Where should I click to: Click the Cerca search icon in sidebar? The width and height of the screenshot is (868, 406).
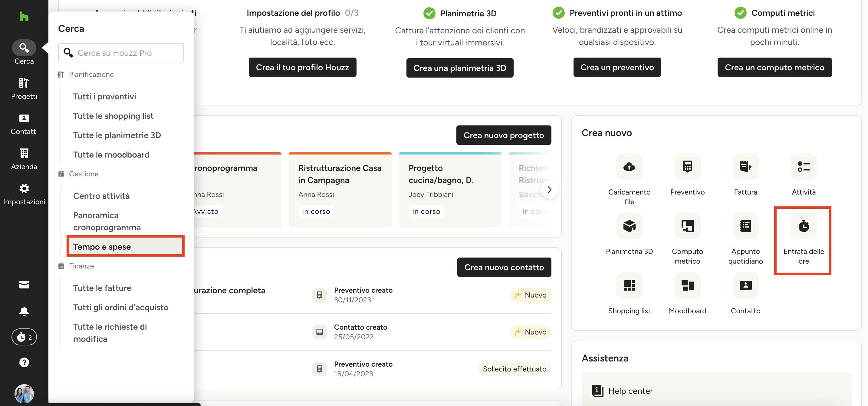24,48
